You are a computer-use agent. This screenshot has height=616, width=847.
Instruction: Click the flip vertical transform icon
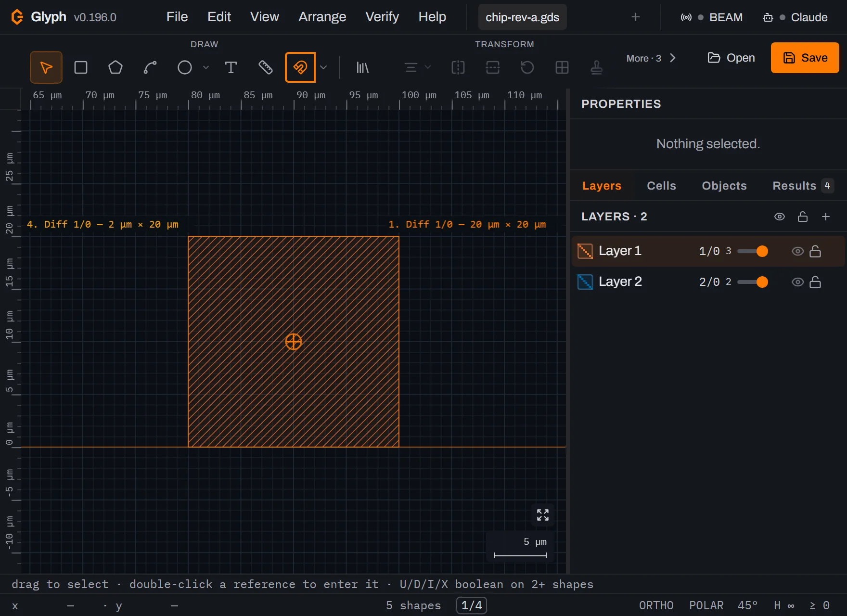coord(493,67)
